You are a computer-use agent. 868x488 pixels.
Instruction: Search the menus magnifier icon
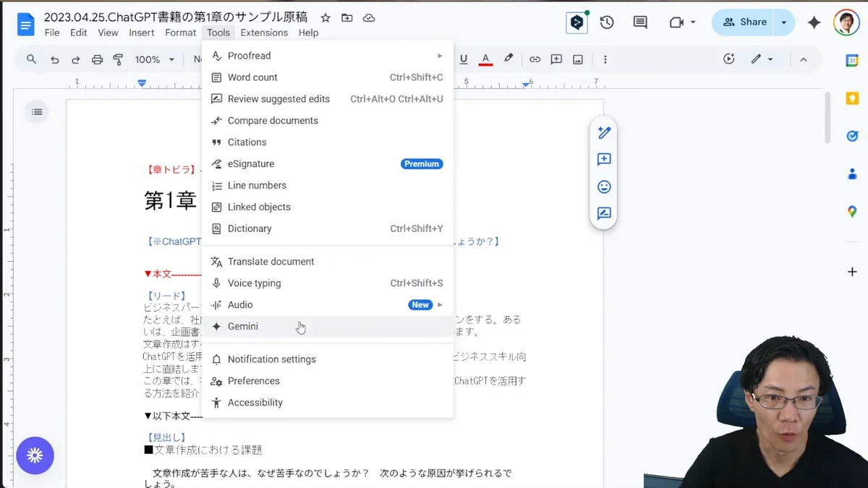pos(31,59)
